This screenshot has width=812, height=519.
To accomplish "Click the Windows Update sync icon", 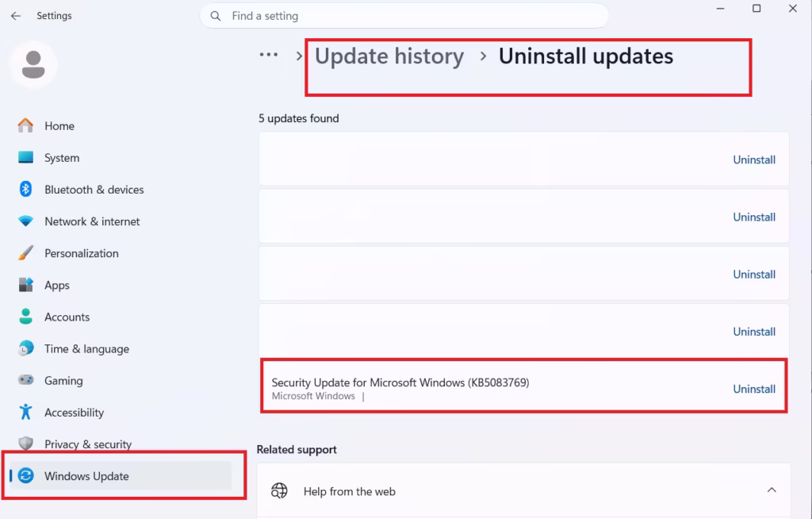I will [25, 475].
